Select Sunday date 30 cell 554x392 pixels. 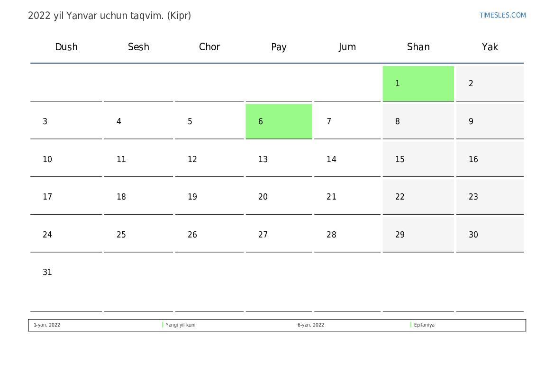(x=490, y=235)
